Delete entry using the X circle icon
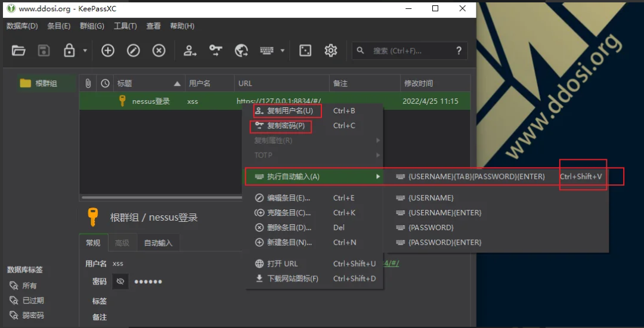Screen dimensions: 644x328 (159, 51)
